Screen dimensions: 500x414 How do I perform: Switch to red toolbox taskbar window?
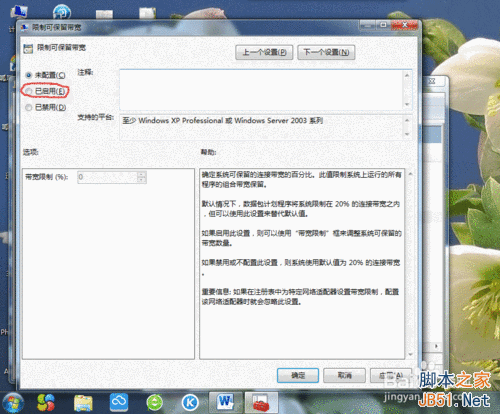click(261, 402)
